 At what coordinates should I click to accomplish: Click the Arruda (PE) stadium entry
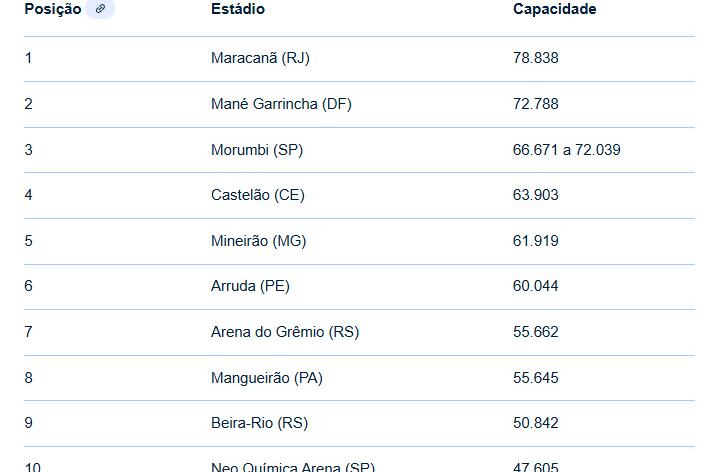pyautogui.click(x=250, y=286)
